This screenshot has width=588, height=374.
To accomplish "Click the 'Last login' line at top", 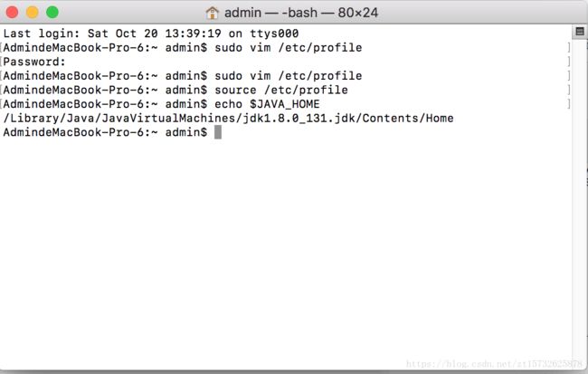I will [151, 34].
